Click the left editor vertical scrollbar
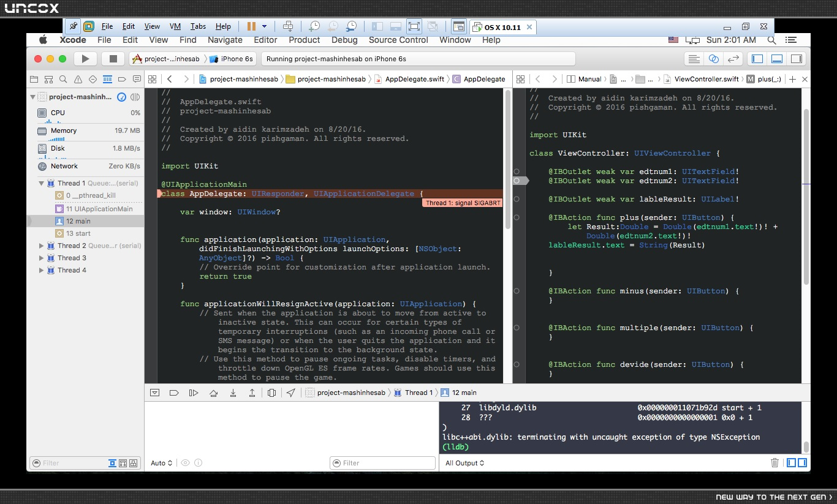The width and height of the screenshot is (837, 504). (x=507, y=159)
